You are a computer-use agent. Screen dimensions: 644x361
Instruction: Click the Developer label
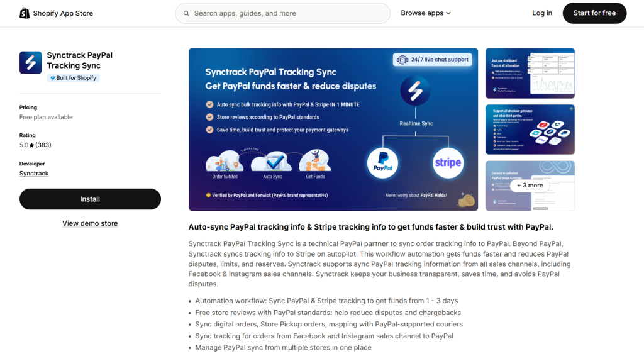tap(32, 164)
